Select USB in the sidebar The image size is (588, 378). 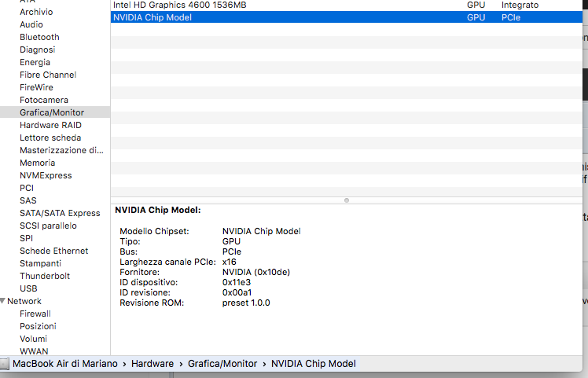(28, 288)
